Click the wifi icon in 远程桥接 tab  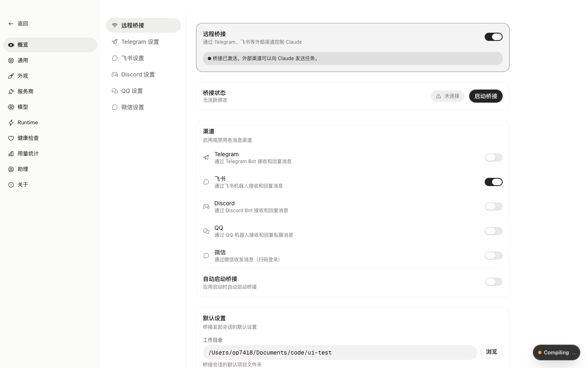[x=115, y=25]
